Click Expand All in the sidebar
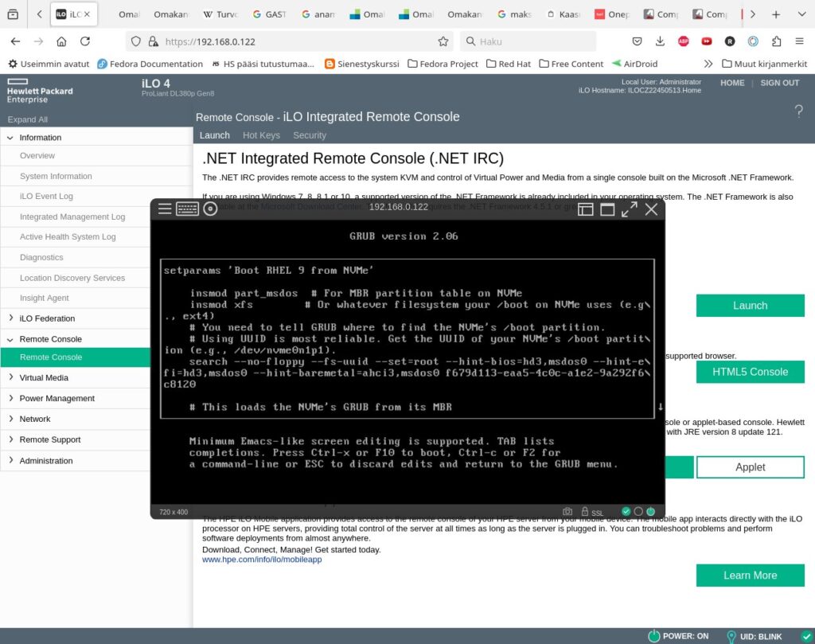Viewport: 815px width, 644px height. tap(28, 119)
